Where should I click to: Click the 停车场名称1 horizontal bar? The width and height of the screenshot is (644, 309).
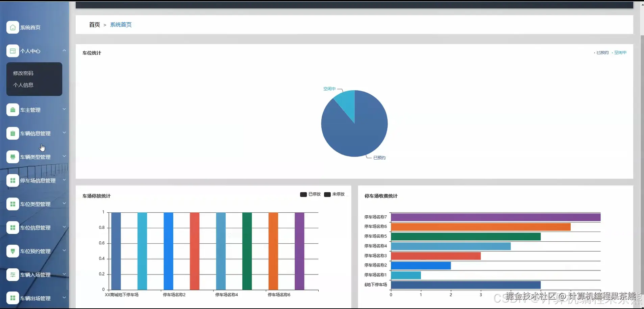[406, 275]
